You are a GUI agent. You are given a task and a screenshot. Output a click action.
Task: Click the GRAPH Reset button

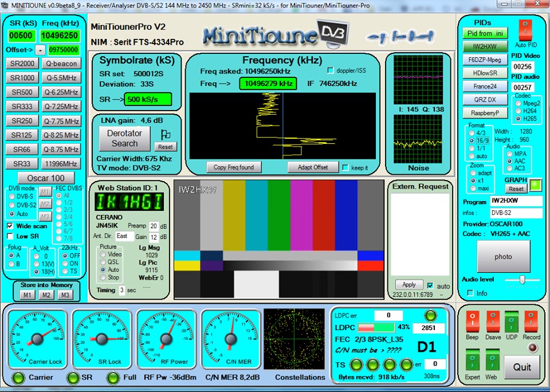[516, 189]
